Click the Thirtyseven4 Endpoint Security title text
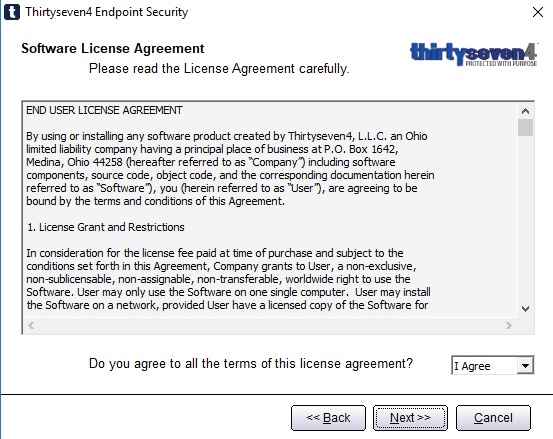 pyautogui.click(x=107, y=12)
